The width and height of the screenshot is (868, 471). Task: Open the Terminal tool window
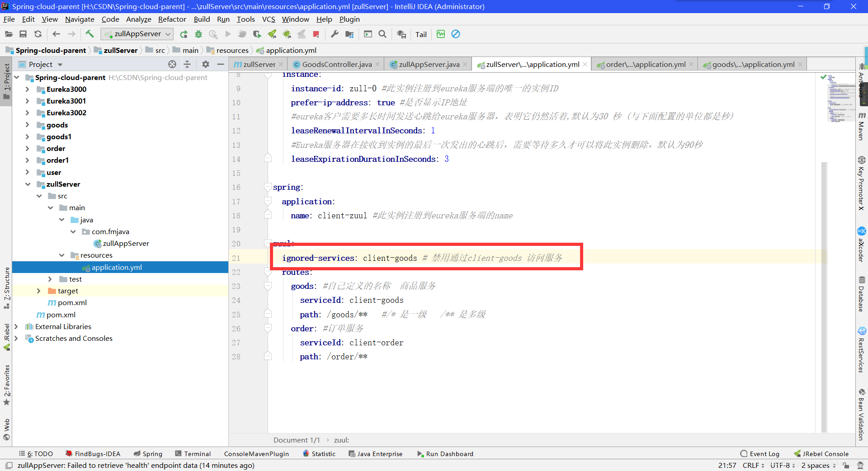coord(193,454)
